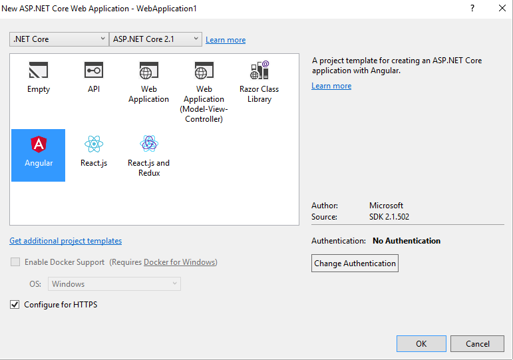Image resolution: width=513 pixels, height=360 pixels.
Task: Choose the React.js template
Action: coord(94,152)
